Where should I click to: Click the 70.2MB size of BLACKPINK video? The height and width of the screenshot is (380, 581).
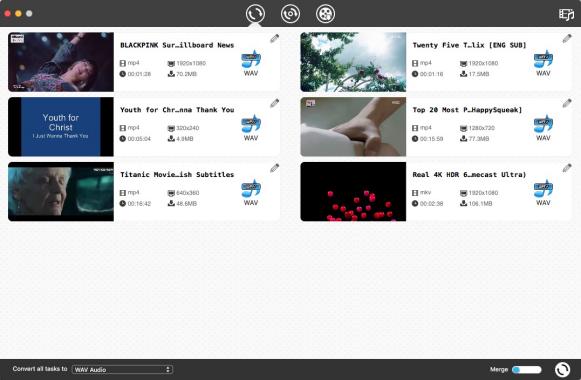tap(186, 74)
